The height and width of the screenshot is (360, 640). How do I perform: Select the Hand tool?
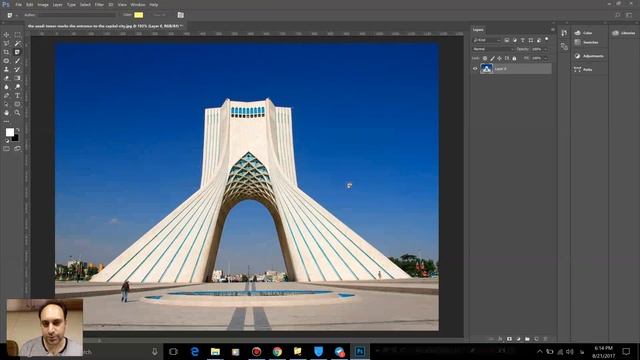coord(6,112)
